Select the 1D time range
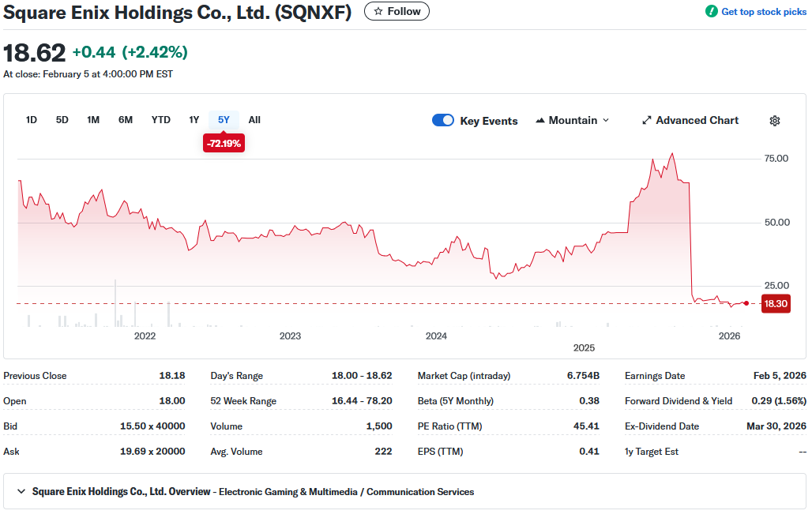The width and height of the screenshot is (812, 518). point(32,120)
